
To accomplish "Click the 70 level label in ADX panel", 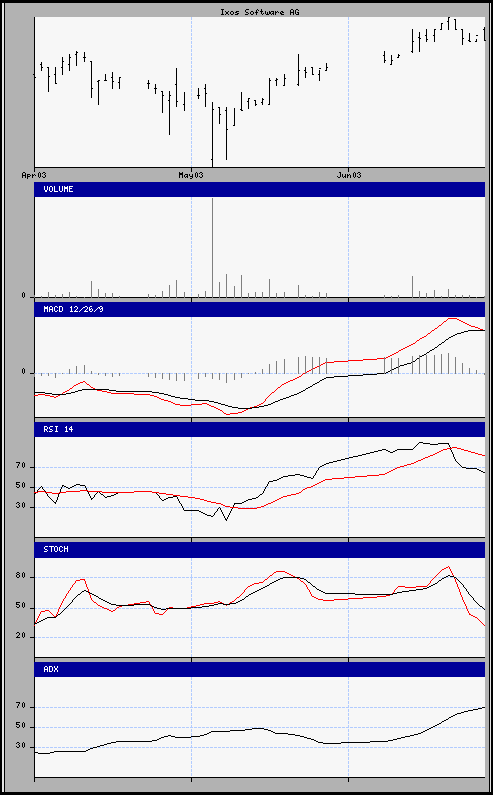I will tap(21, 706).
